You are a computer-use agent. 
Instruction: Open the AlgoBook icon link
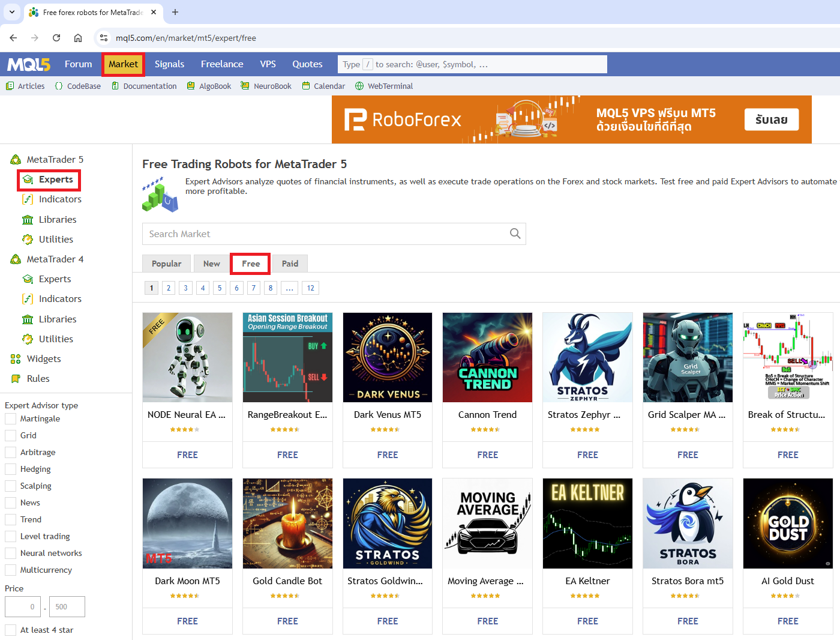191,86
